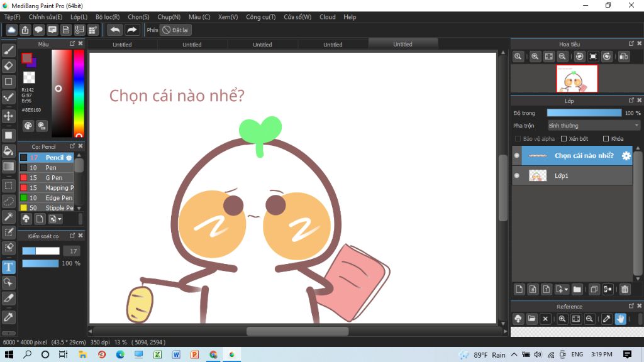644x362 pixels.
Task: Click the Độ trong opacity slider
Action: [x=584, y=113]
